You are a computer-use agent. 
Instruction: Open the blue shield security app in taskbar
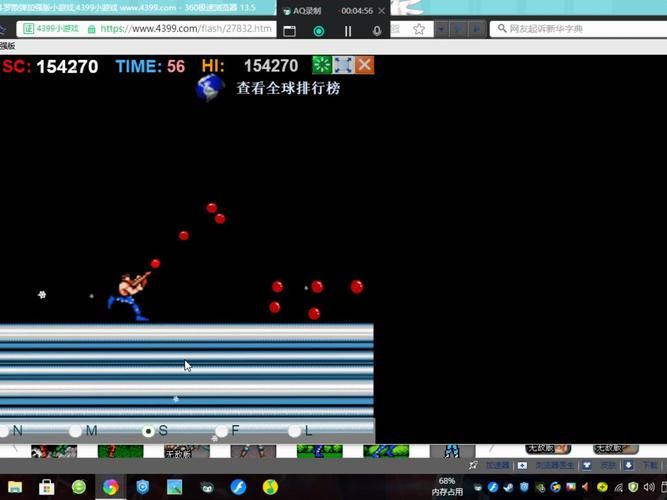[x=143, y=487]
